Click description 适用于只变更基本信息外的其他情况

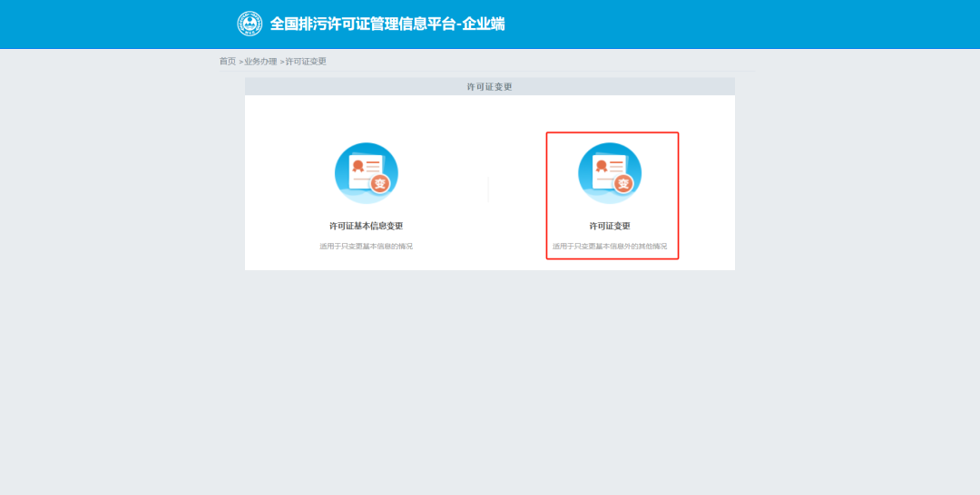tap(610, 247)
